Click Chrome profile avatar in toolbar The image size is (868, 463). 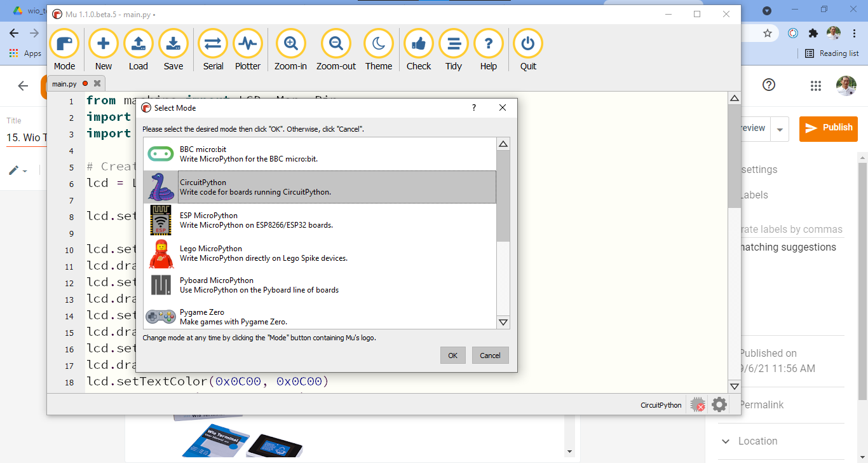pyautogui.click(x=834, y=33)
